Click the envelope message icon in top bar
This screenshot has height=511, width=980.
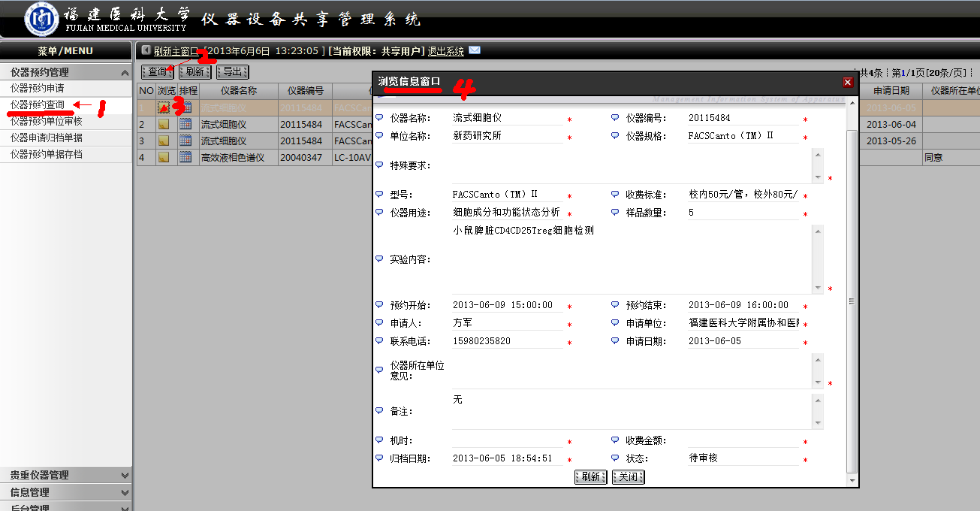(x=475, y=50)
